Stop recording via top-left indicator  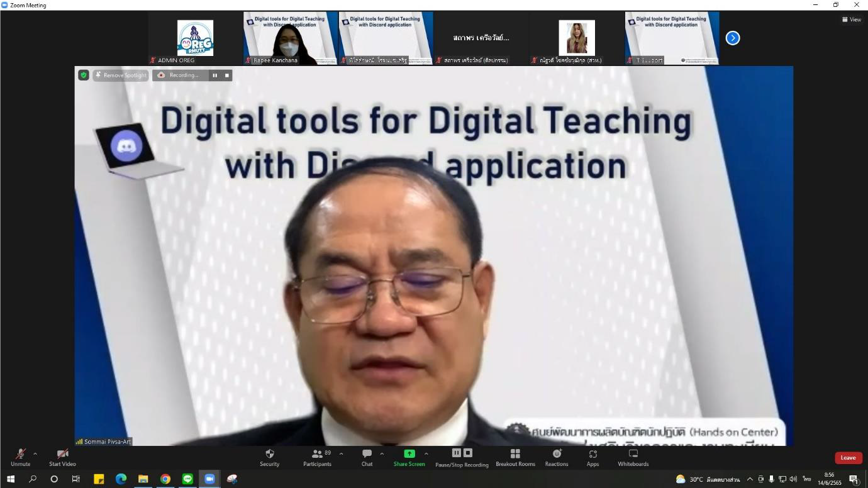(227, 75)
